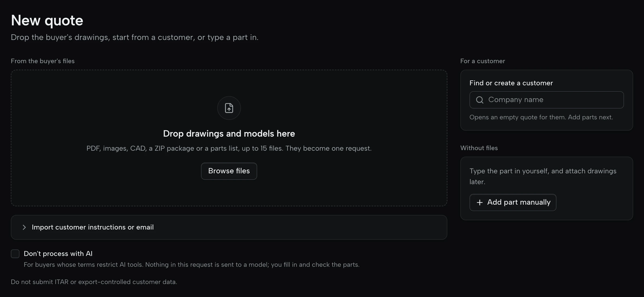Click the Without files section label
Screen dimensions: 644x297
coord(479,148)
